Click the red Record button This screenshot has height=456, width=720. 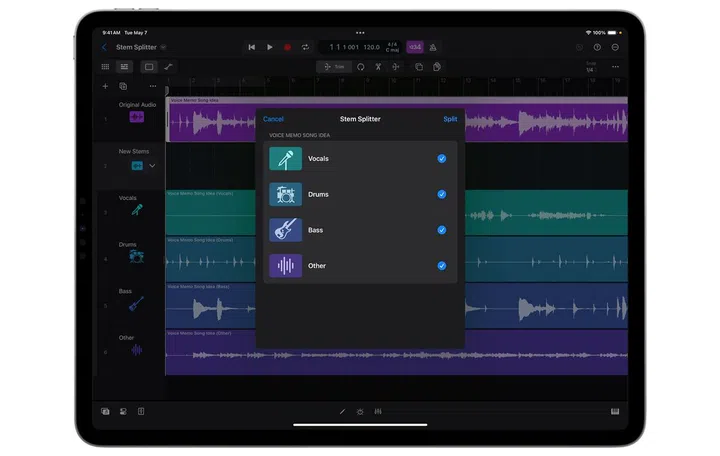tap(288, 47)
